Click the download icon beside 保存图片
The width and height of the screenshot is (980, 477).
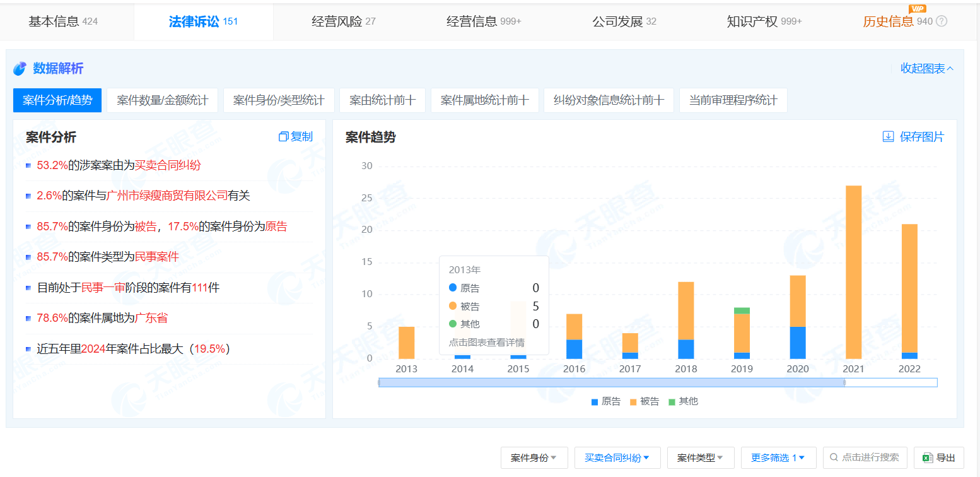(x=888, y=137)
